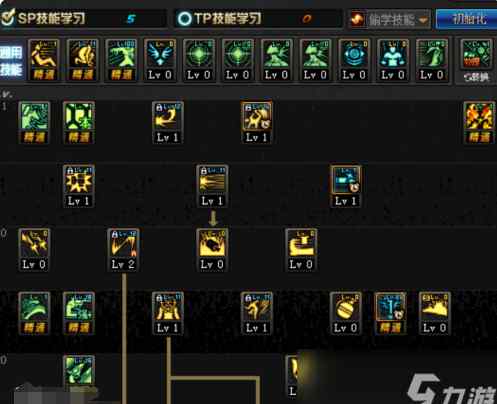Click the yellow horizontal beam skill Lv 1
The image size is (497, 404).
pos(212,186)
